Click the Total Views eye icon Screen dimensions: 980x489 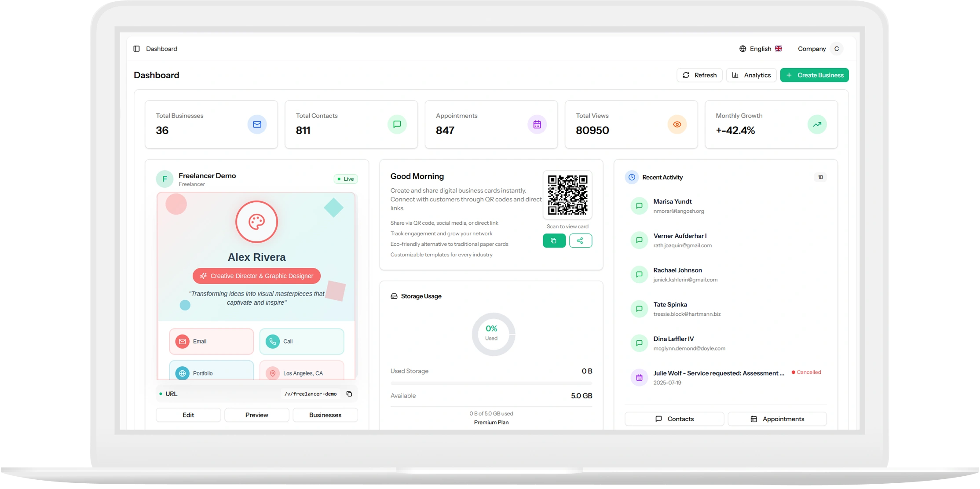(677, 124)
